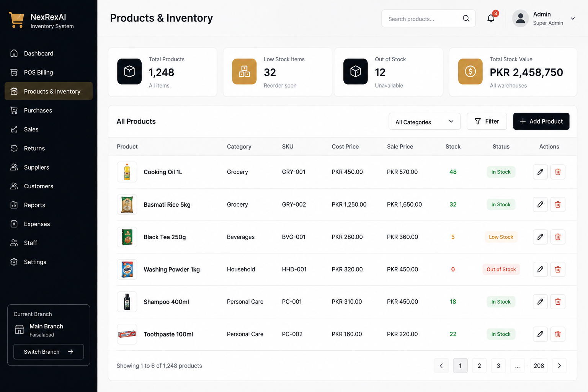Click the Add Product button

541,121
